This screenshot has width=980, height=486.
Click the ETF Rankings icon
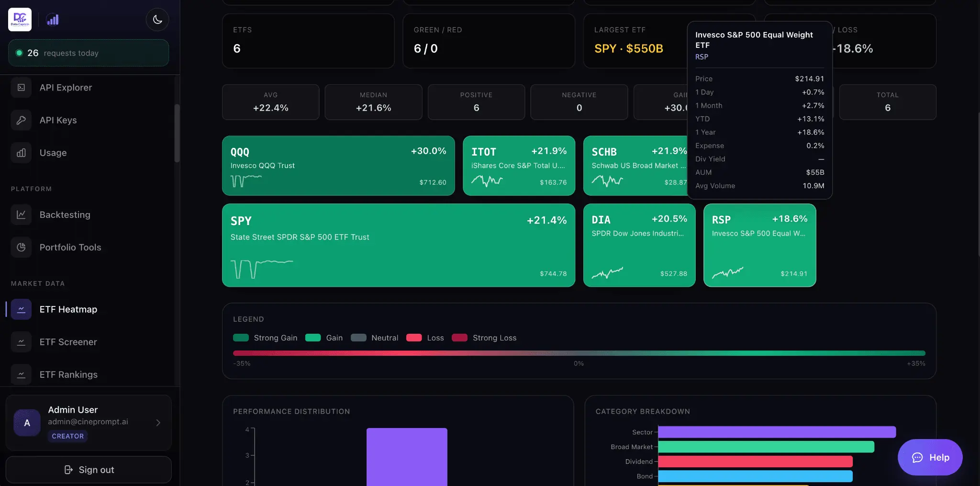(21, 374)
